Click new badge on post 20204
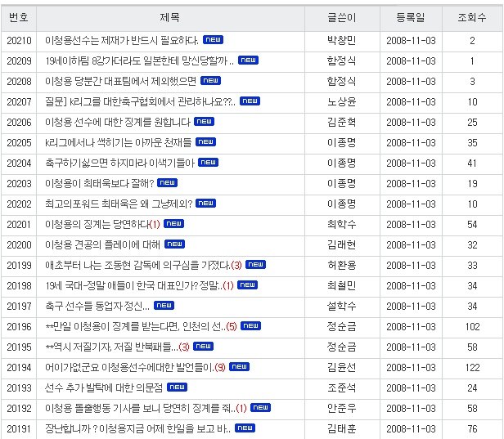 209,162
